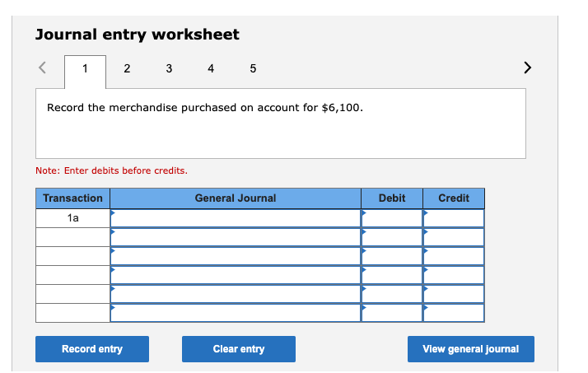Select Debit field in last row

click(392, 313)
